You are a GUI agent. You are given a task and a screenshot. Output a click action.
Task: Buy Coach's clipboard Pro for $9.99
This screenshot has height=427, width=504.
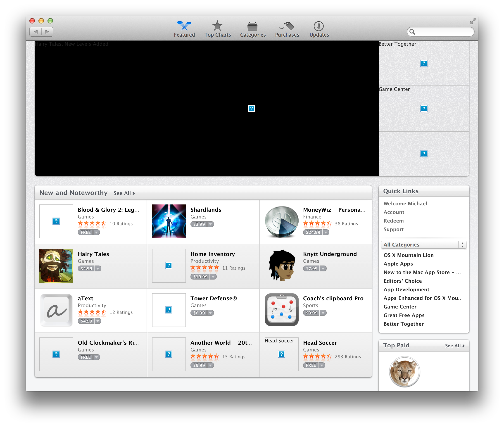(311, 313)
